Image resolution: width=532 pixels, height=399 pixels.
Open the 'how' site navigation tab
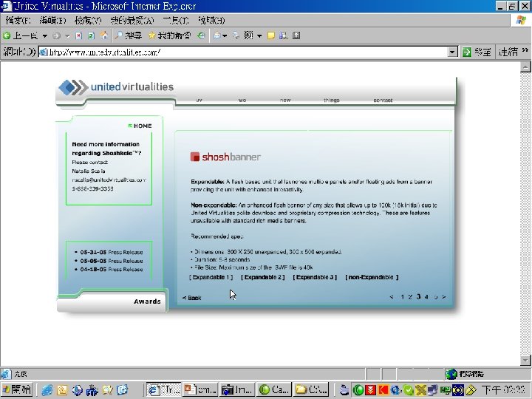285,100
